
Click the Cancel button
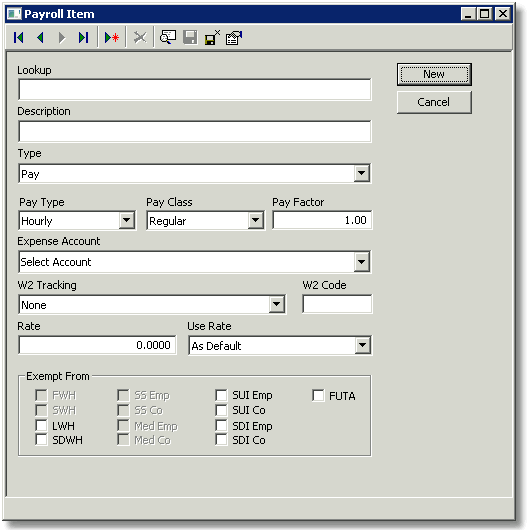click(x=434, y=102)
